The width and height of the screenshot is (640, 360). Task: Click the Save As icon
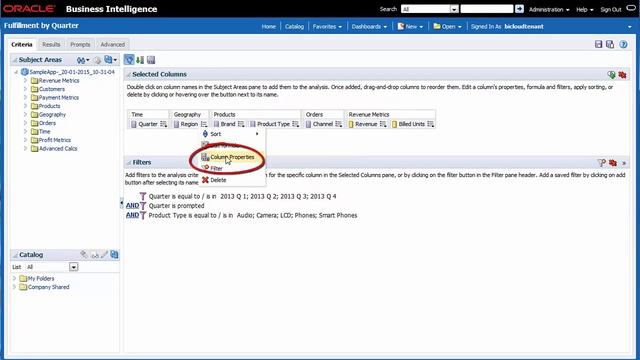pyautogui.click(x=610, y=44)
